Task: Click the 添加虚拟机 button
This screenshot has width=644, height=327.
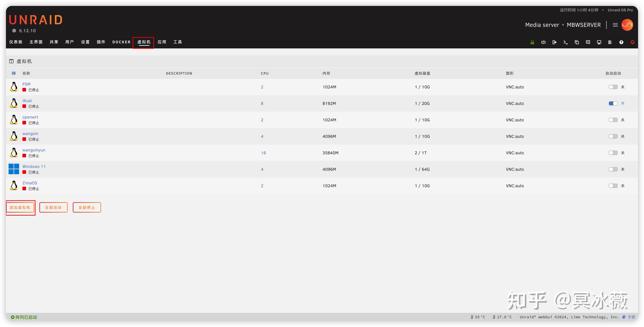Action: click(20, 207)
